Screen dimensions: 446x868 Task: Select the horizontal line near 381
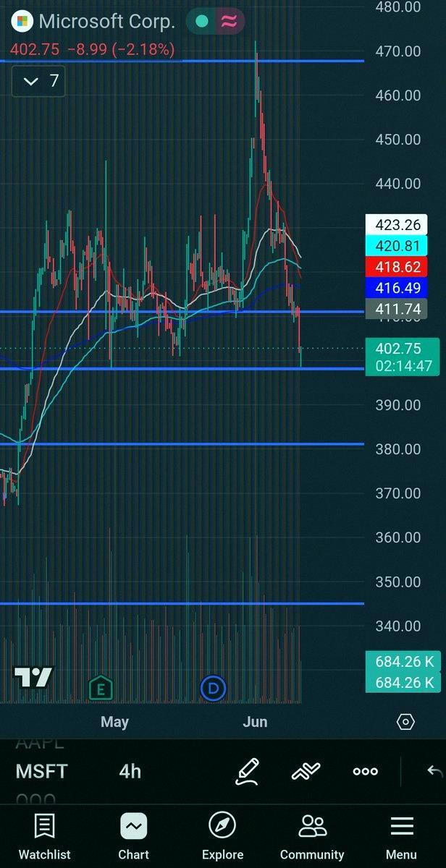(182, 444)
